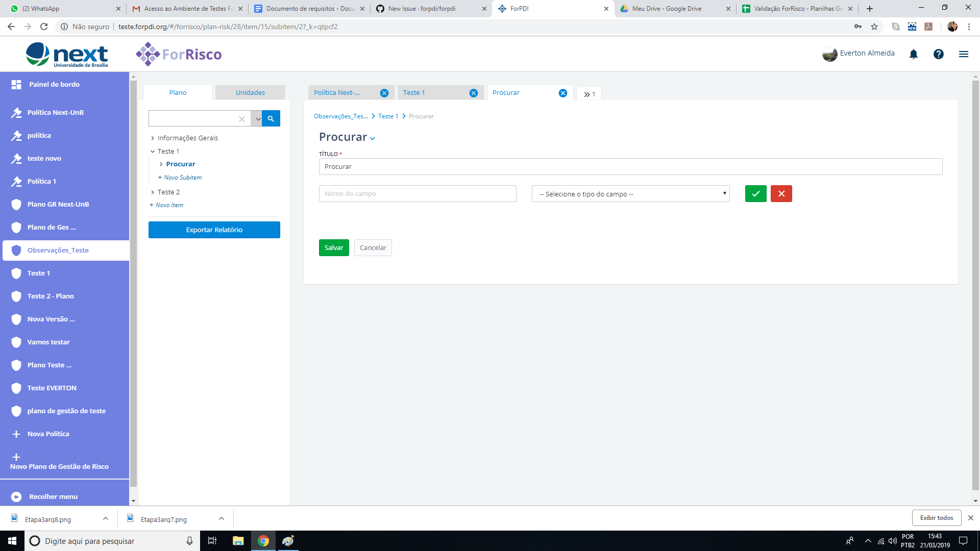Click the help question mark icon
This screenshot has height=551, width=980.
coord(939,54)
